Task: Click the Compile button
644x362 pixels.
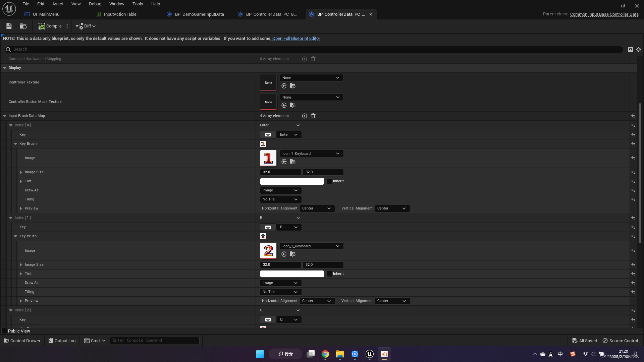Action: pos(50,26)
